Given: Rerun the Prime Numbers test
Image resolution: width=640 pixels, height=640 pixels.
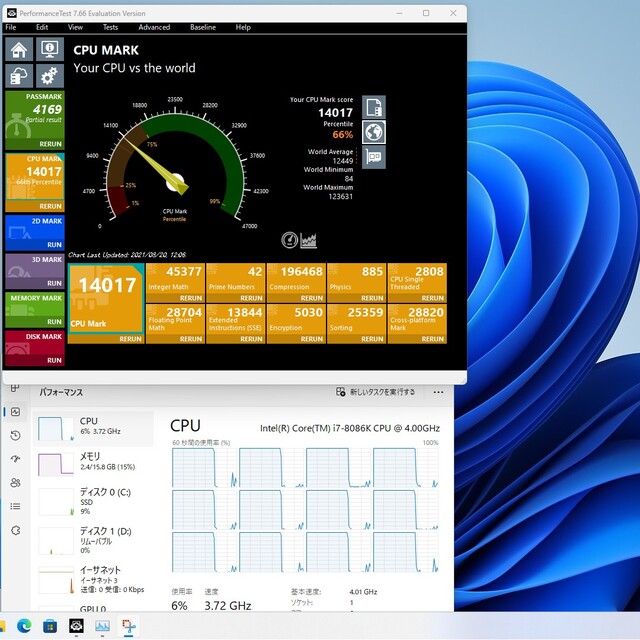Looking at the screenshot, I should (251, 298).
